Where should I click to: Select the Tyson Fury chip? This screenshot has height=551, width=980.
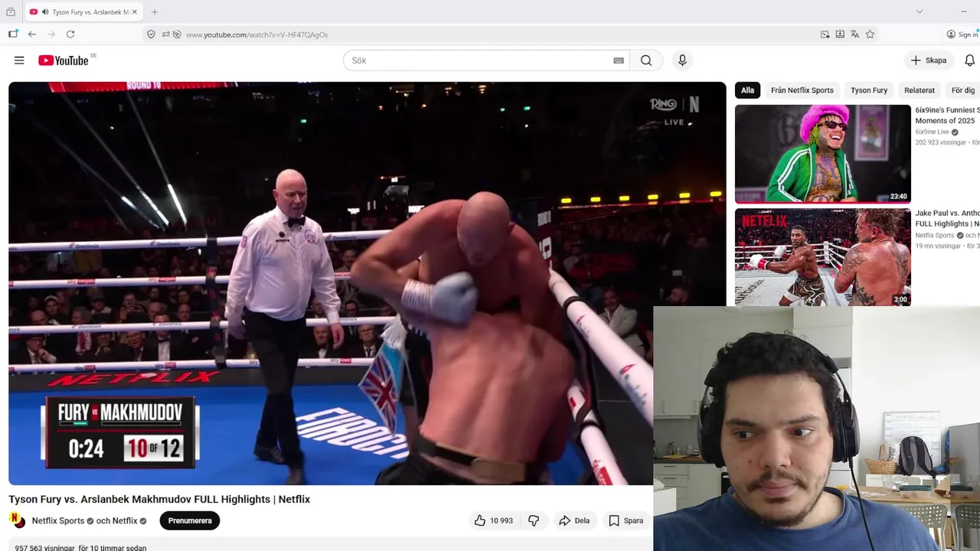(x=869, y=90)
